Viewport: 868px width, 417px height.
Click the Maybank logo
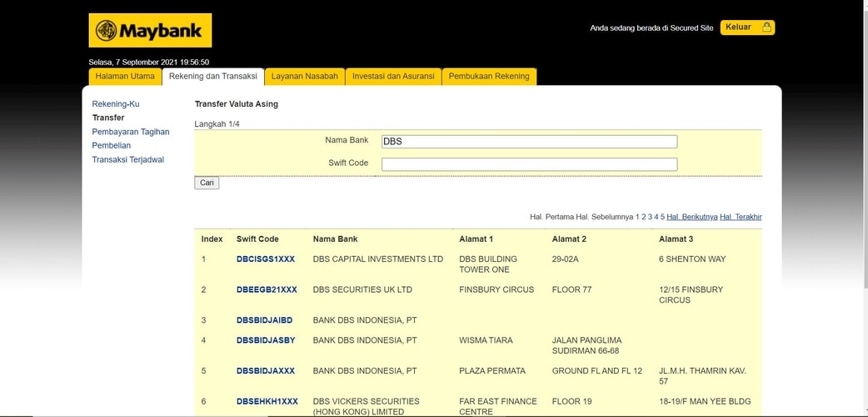pos(150,31)
